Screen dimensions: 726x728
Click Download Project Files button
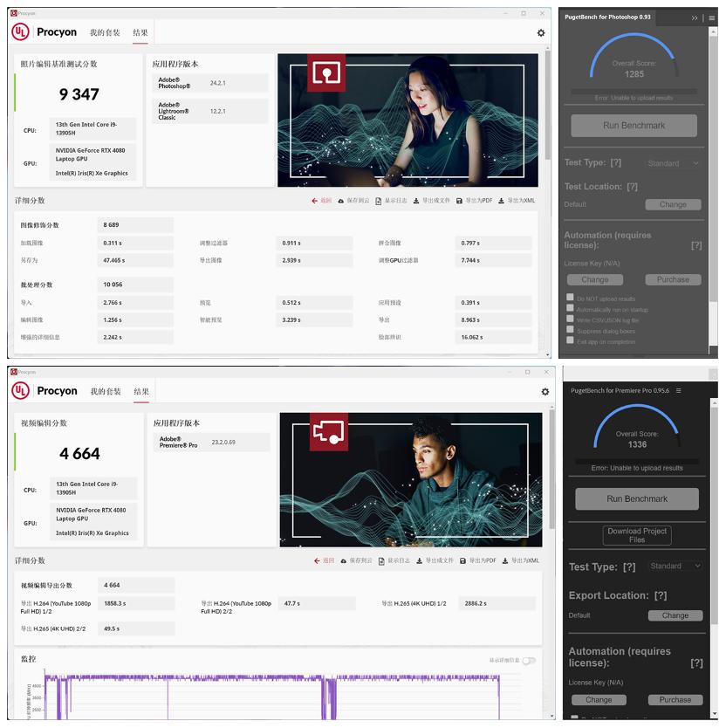tap(635, 534)
